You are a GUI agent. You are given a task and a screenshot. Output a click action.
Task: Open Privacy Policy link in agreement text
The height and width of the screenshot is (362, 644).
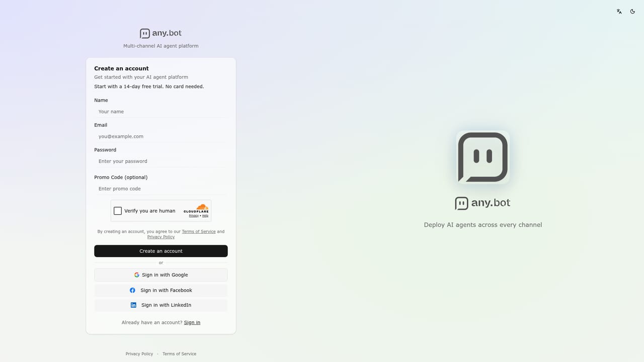[x=161, y=237]
